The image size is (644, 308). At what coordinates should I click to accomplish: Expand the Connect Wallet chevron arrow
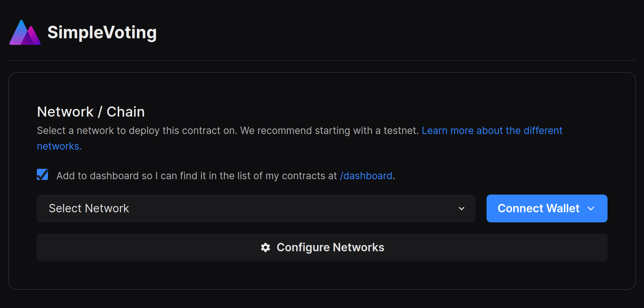[591, 208]
